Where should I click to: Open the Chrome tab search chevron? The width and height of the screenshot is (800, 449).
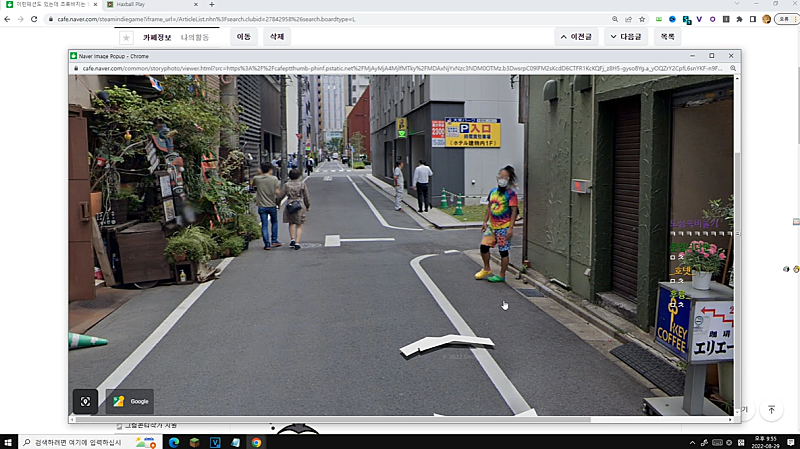click(x=737, y=4)
